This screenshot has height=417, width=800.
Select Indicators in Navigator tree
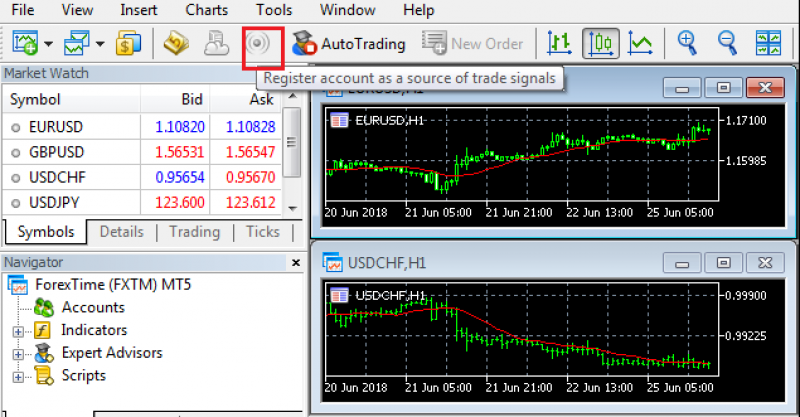(x=94, y=330)
